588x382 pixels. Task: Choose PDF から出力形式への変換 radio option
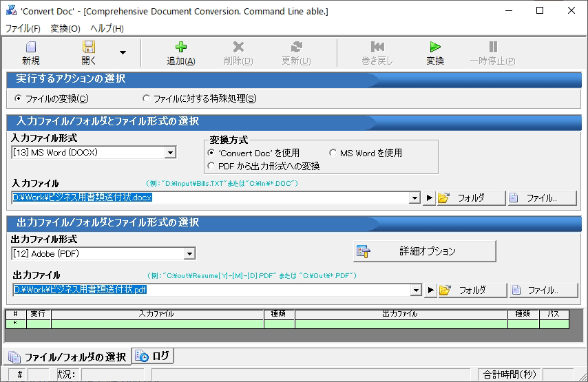coord(211,166)
